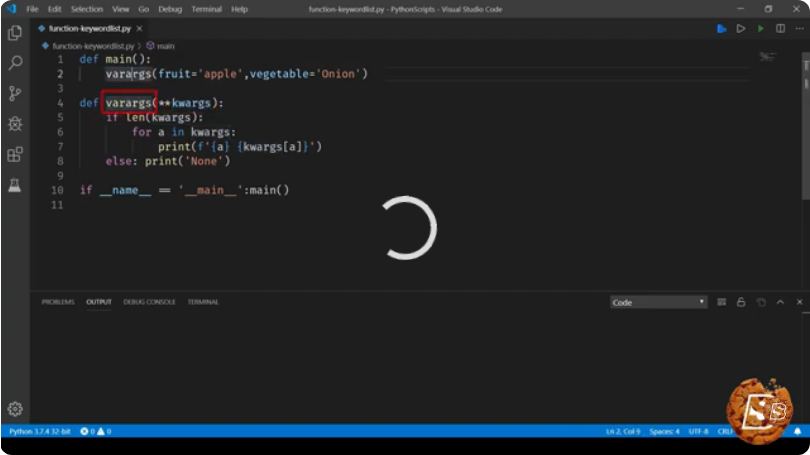Open the Debug menu
810x455 pixels.
tap(170, 9)
